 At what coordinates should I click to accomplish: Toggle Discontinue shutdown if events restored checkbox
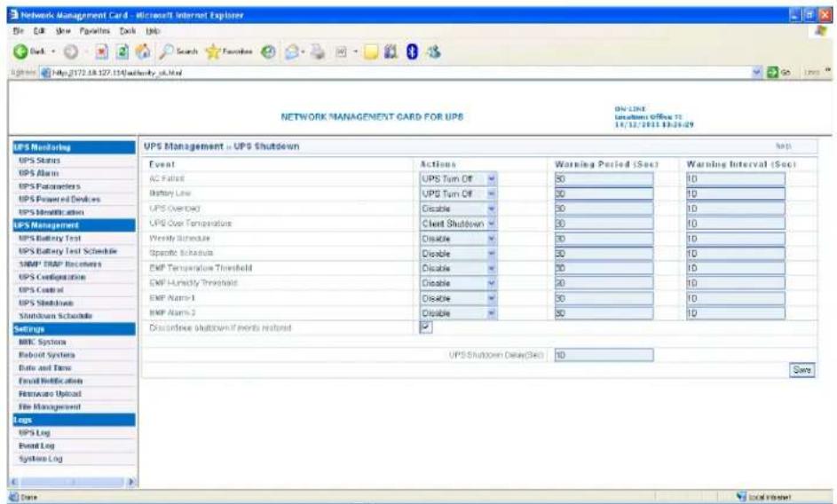pyautogui.click(x=426, y=327)
